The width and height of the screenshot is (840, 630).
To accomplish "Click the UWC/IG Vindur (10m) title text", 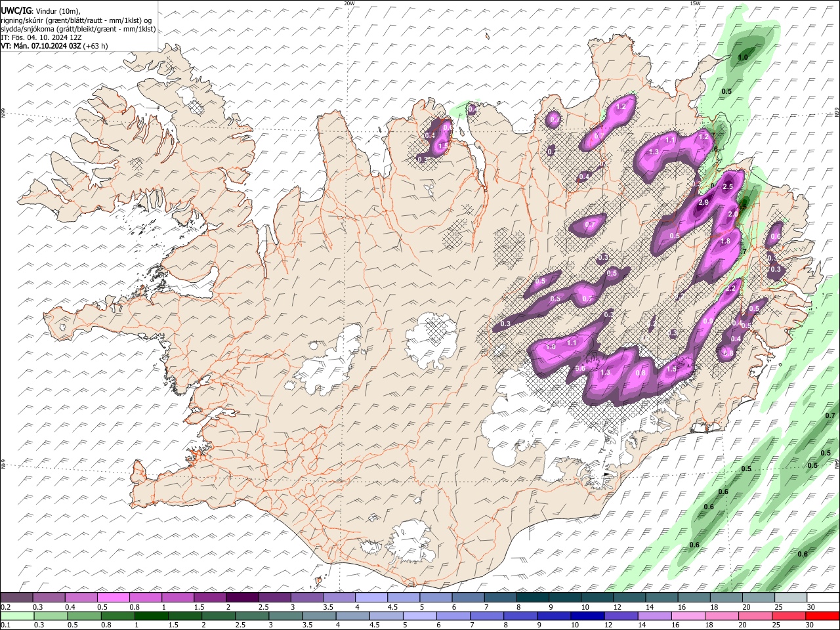I will pos(40,10).
